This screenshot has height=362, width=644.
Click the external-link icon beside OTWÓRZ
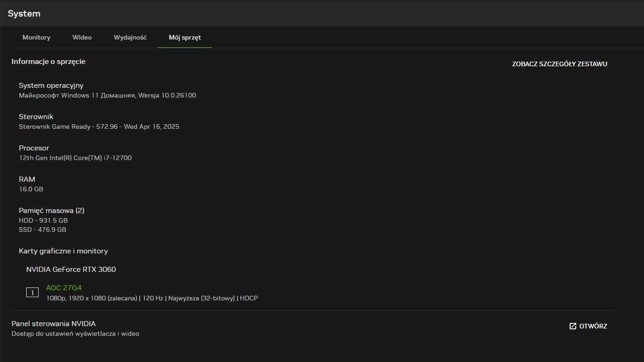coord(573,326)
